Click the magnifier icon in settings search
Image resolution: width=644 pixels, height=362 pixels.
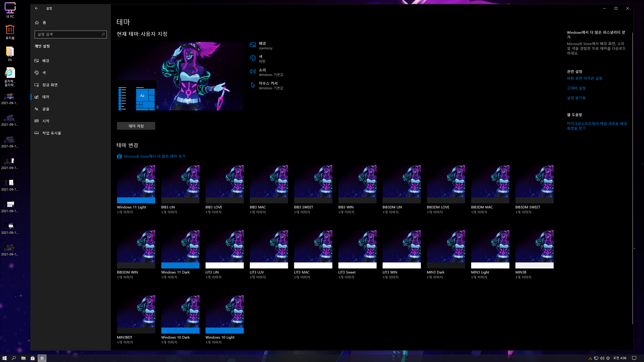click(x=103, y=34)
